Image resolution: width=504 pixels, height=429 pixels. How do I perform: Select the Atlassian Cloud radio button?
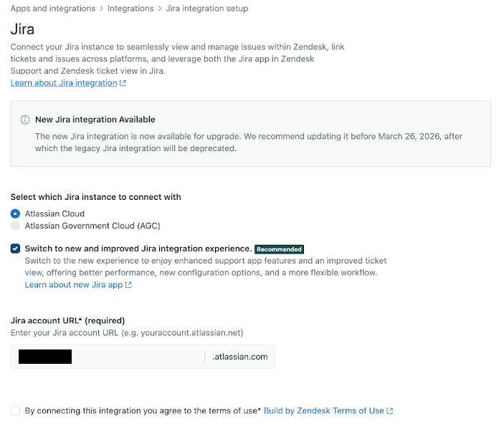(16, 213)
